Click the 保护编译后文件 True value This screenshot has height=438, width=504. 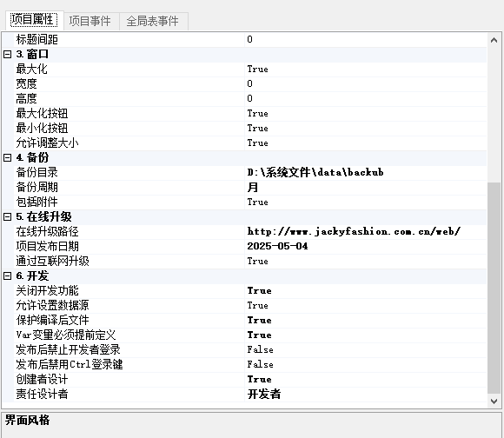260,321
